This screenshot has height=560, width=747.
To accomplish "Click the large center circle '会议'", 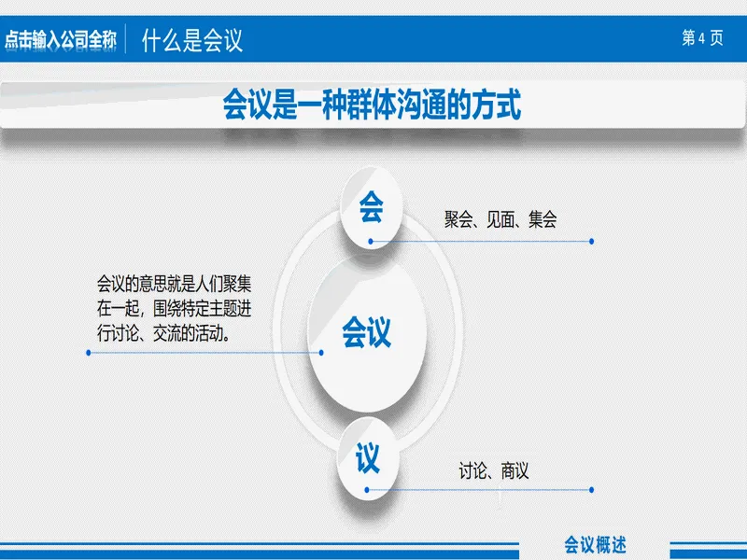I will (x=367, y=332).
